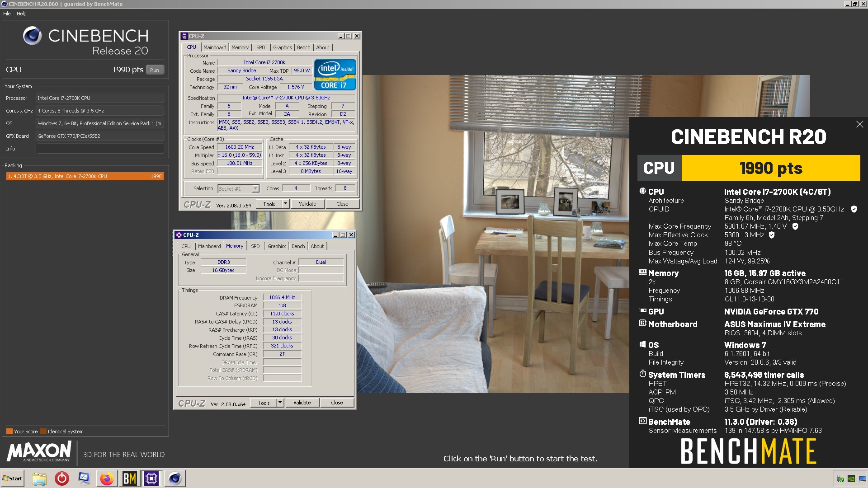Viewport: 868px width, 488px height.
Task: Open the File menu
Action: tap(7, 14)
